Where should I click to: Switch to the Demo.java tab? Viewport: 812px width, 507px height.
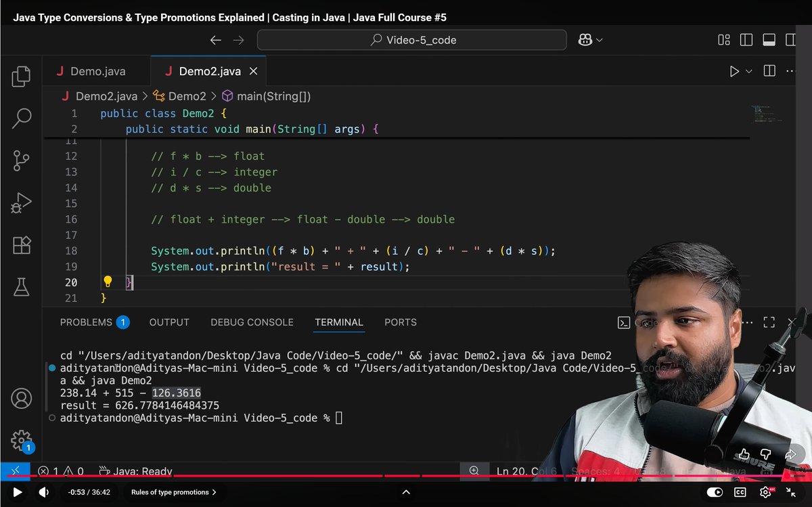99,70
